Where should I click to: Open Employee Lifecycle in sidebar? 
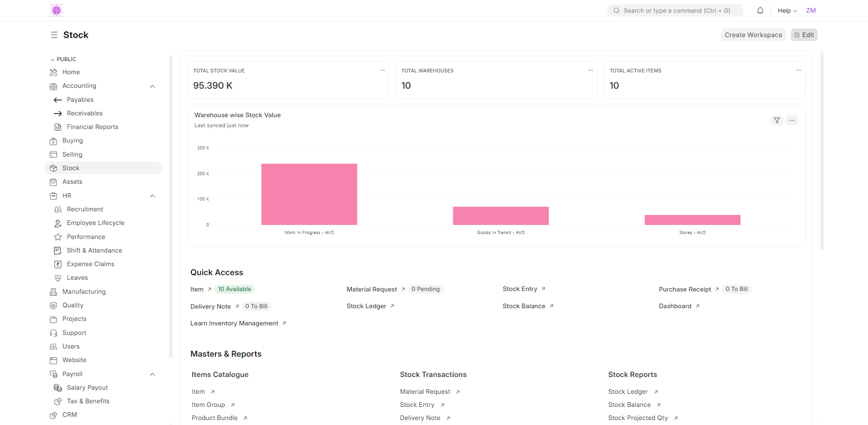click(x=95, y=223)
